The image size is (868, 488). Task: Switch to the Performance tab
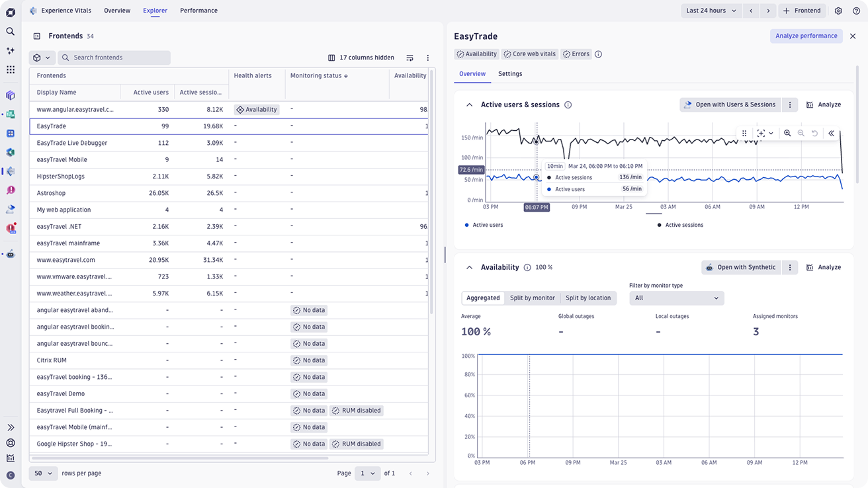198,11
